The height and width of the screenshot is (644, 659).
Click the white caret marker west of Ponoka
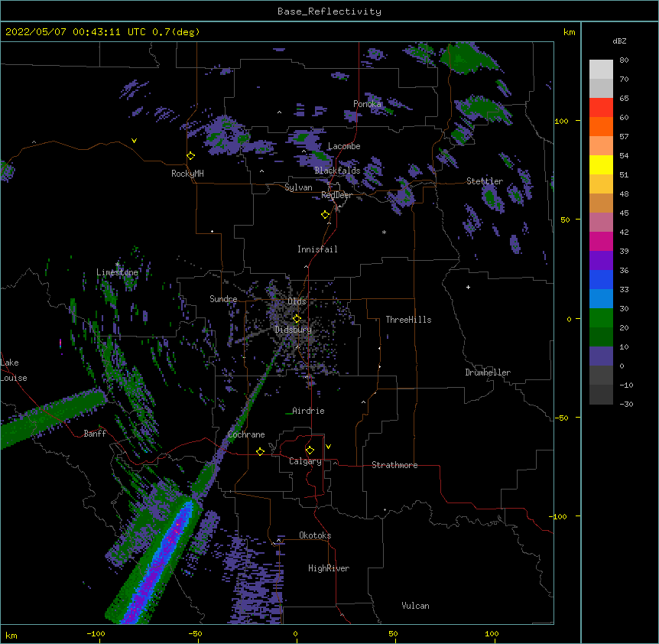click(280, 112)
